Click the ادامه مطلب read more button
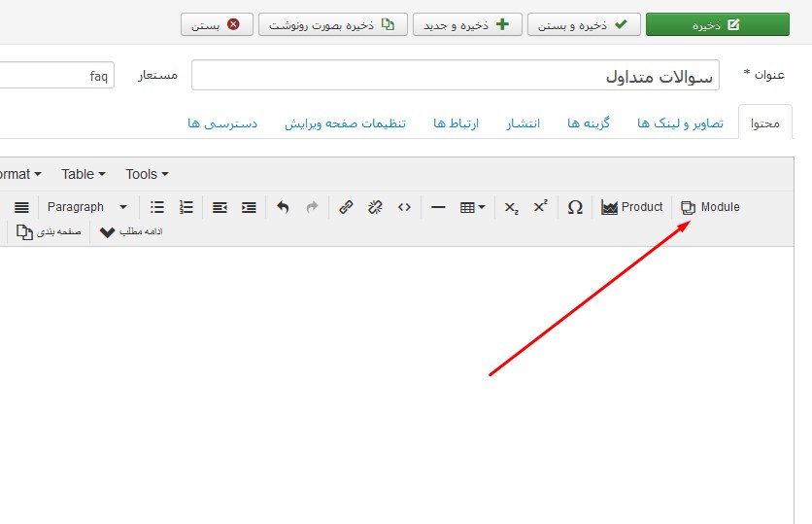The image size is (812, 524). pos(130,231)
